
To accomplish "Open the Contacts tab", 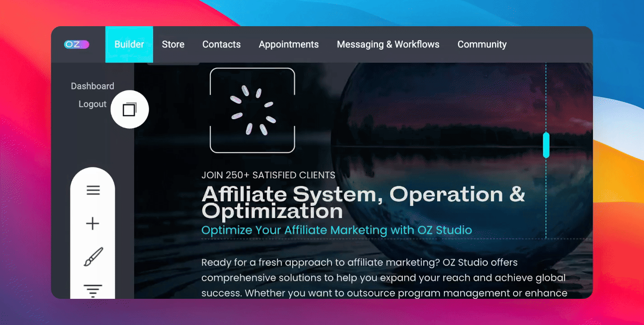I will tap(221, 44).
